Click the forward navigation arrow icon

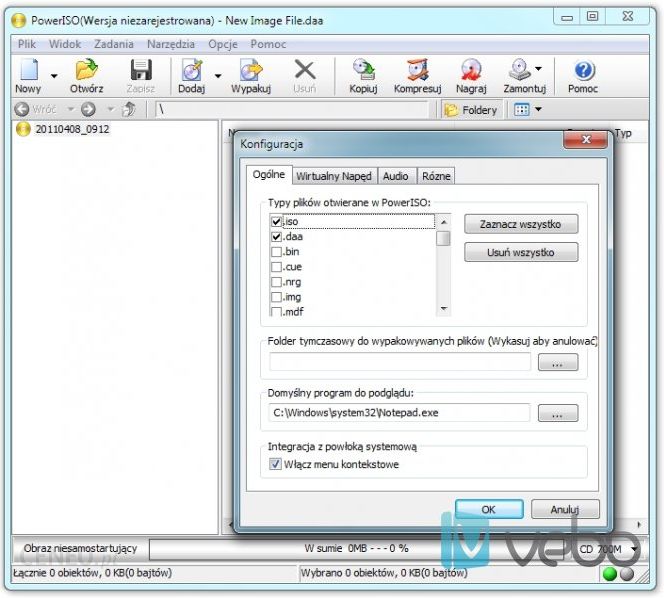(x=88, y=109)
